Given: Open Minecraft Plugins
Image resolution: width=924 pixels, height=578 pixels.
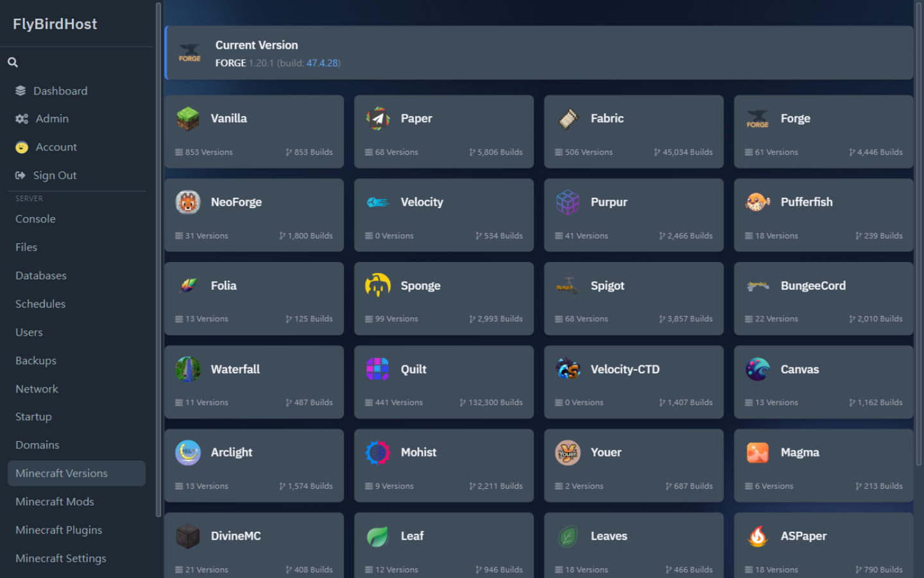Looking at the screenshot, I should (x=76, y=530).
